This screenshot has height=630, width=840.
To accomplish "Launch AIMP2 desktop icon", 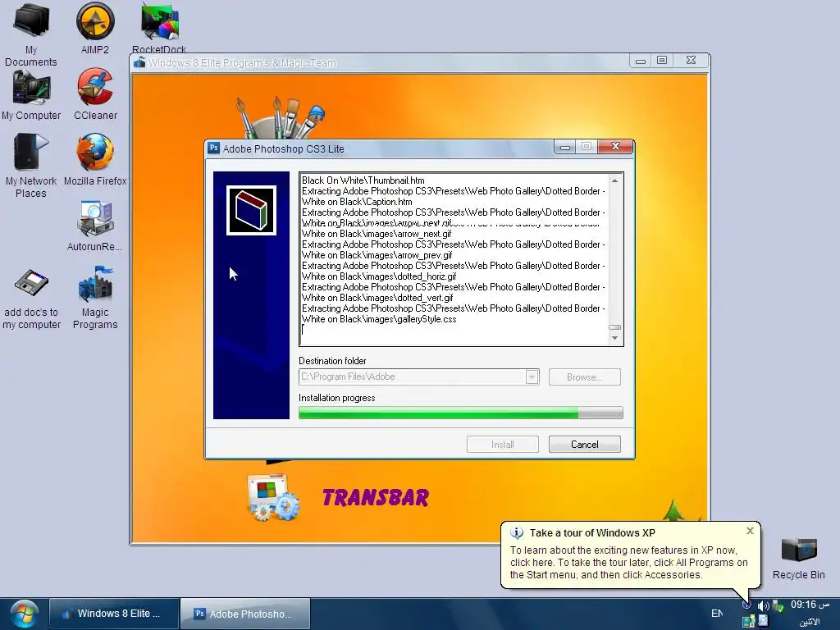I will pyautogui.click(x=95, y=28).
